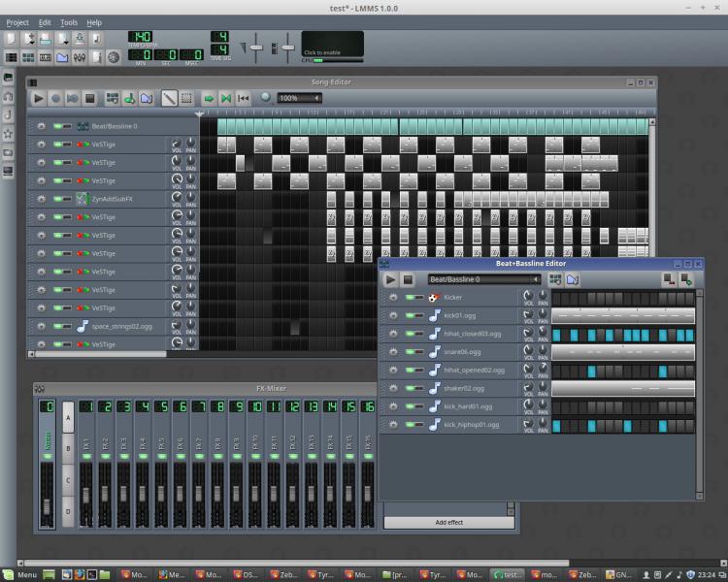Open the Project menu
Screen dimensions: 728x582
17,22
